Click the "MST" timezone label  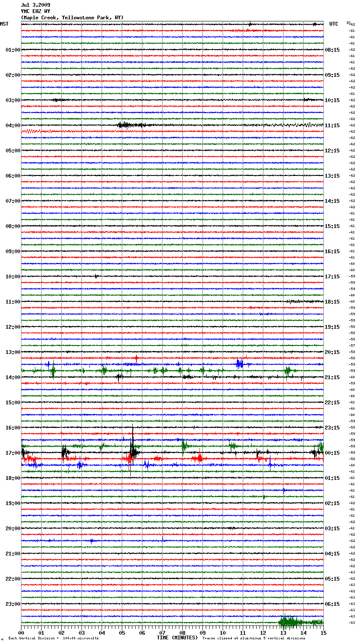pos(4,24)
